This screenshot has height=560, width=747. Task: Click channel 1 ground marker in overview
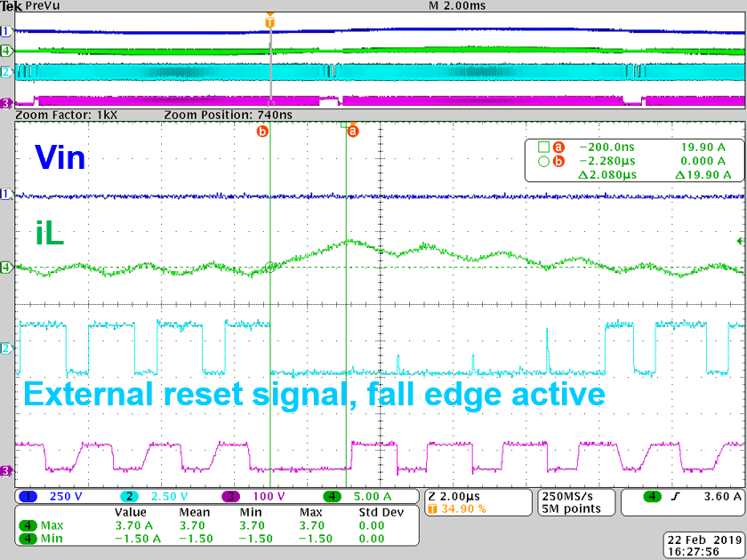click(5, 32)
